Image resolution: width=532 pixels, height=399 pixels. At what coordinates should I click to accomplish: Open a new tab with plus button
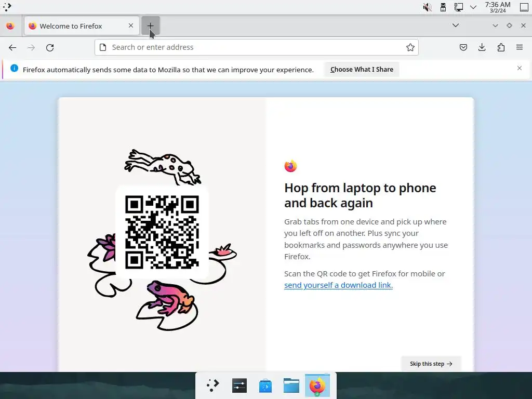point(150,26)
